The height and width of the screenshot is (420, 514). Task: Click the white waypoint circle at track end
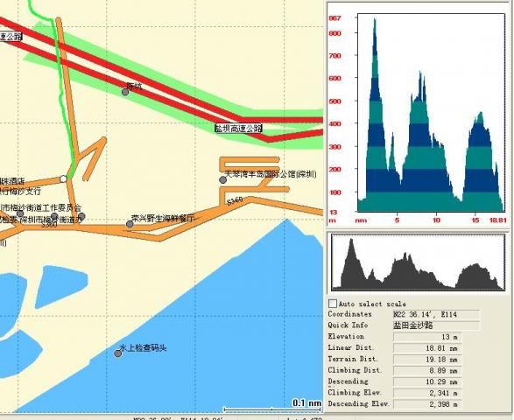(x=63, y=178)
